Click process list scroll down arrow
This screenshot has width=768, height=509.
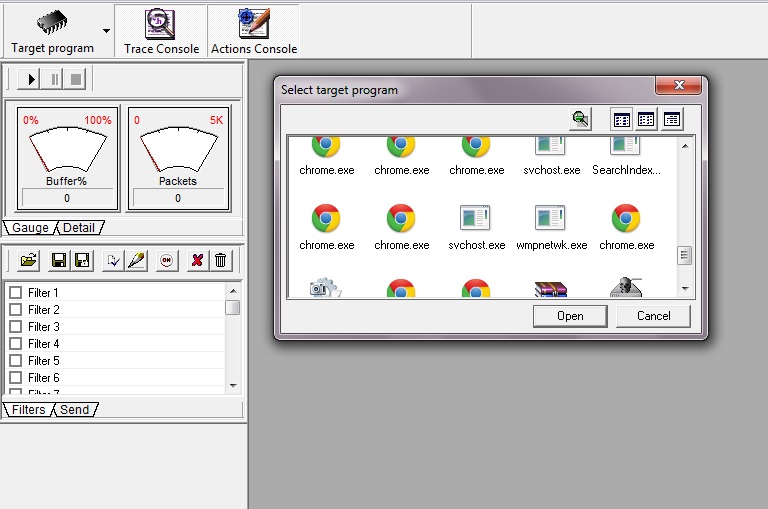coord(685,289)
